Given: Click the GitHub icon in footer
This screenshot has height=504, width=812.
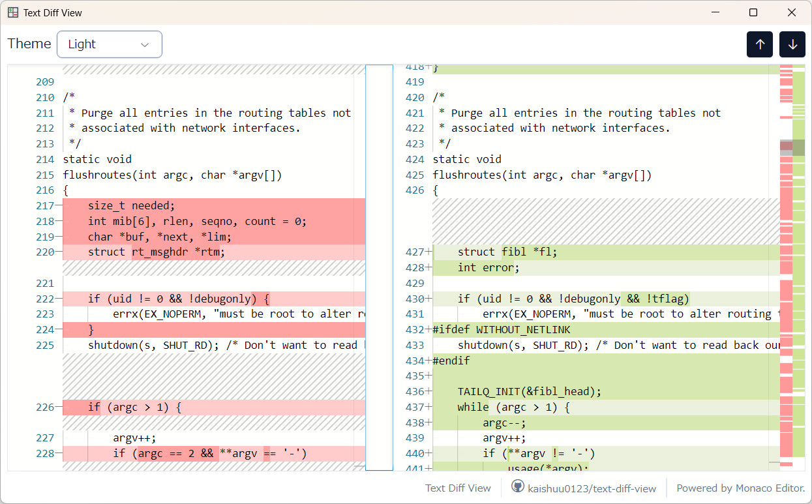Looking at the screenshot, I should point(518,487).
